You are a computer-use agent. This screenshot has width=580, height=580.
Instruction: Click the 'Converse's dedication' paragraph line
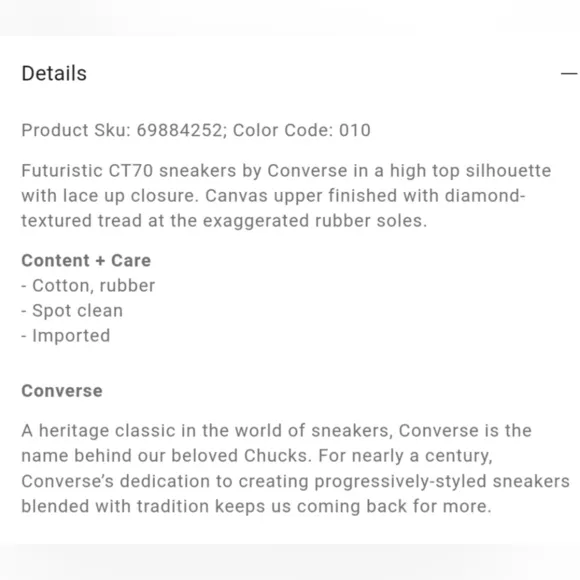pos(296,481)
